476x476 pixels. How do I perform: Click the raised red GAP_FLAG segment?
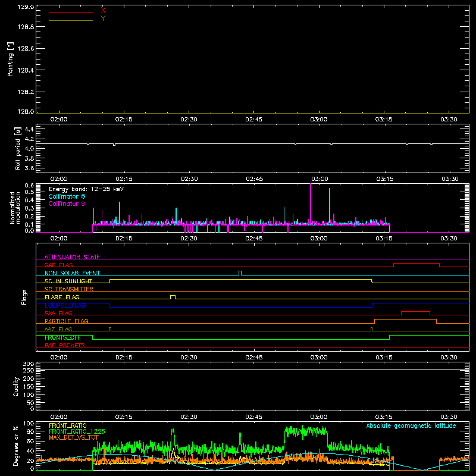[x=416, y=264]
